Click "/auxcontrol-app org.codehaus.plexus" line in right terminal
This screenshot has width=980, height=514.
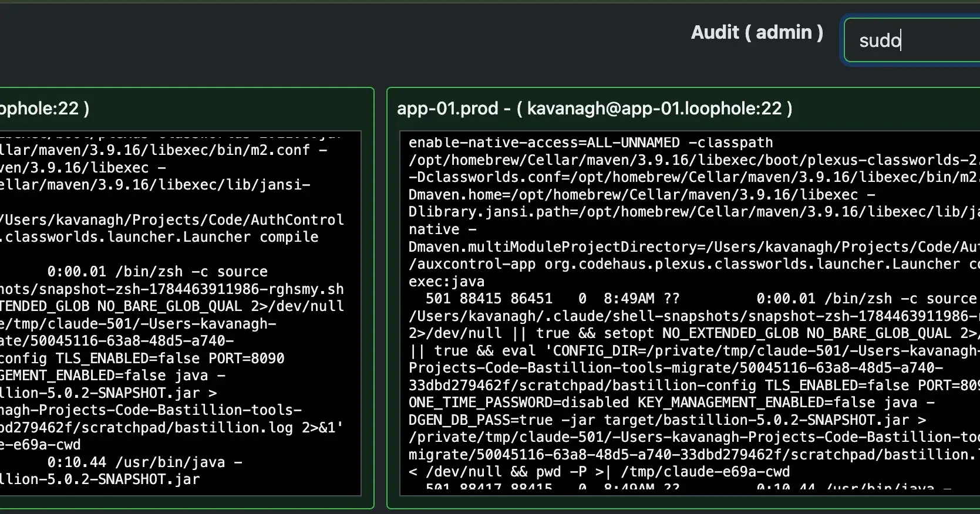point(694,264)
